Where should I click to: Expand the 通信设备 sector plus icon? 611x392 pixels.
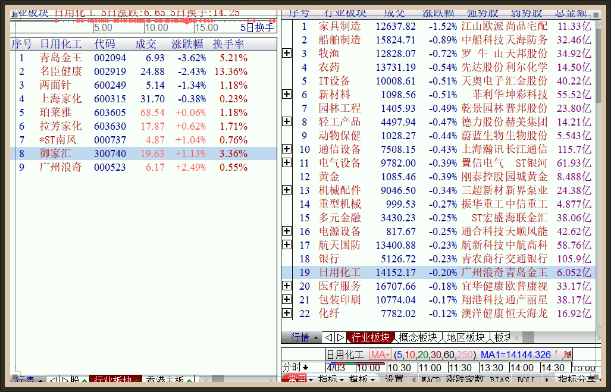point(287,149)
